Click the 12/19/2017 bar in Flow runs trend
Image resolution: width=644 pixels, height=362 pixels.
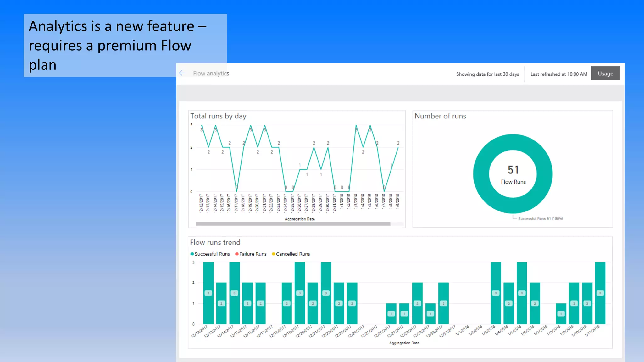(300, 293)
